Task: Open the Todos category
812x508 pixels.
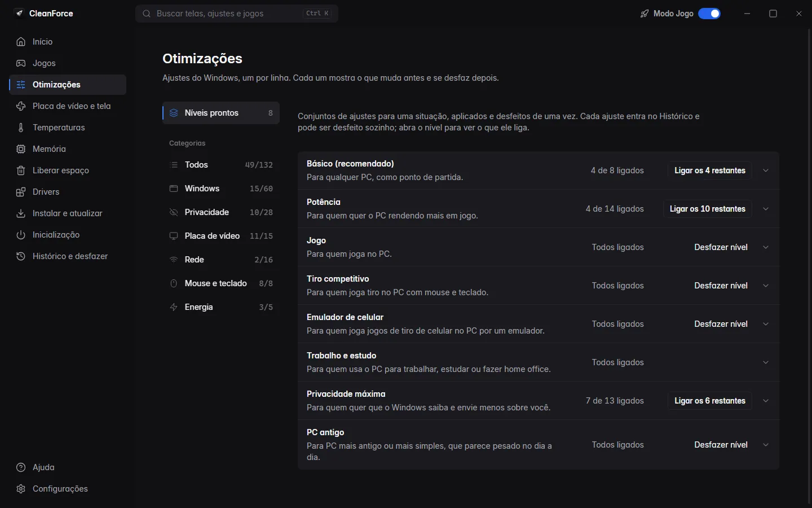Action: click(x=221, y=165)
